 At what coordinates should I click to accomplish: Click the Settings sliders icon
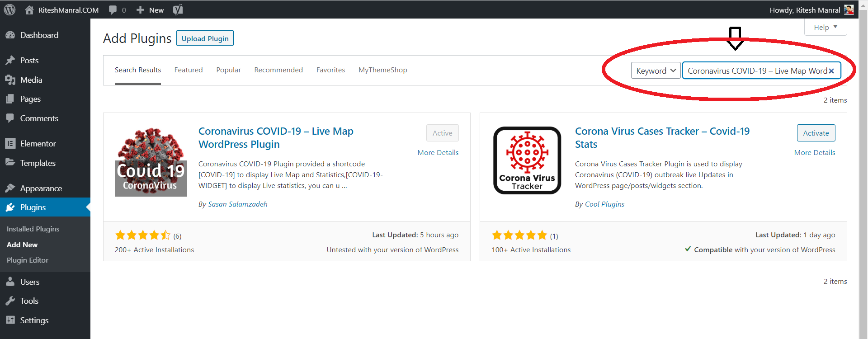coord(10,320)
